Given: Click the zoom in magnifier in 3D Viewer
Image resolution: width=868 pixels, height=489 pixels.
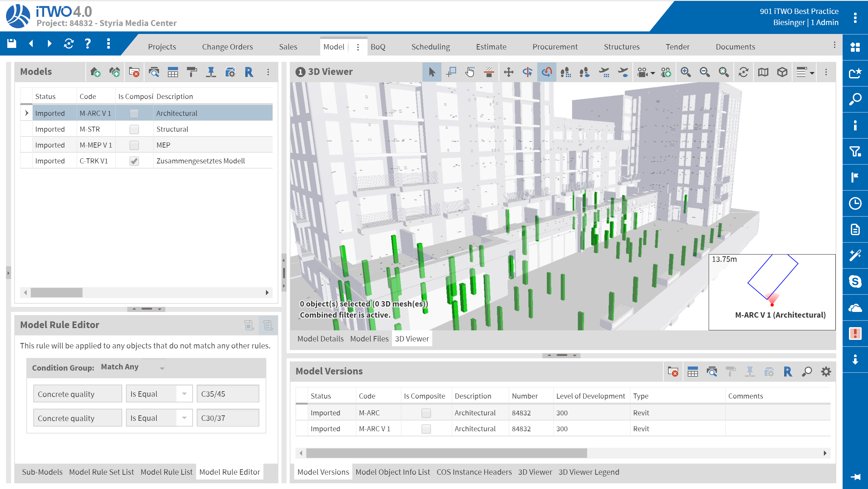Looking at the screenshot, I should click(x=686, y=72).
